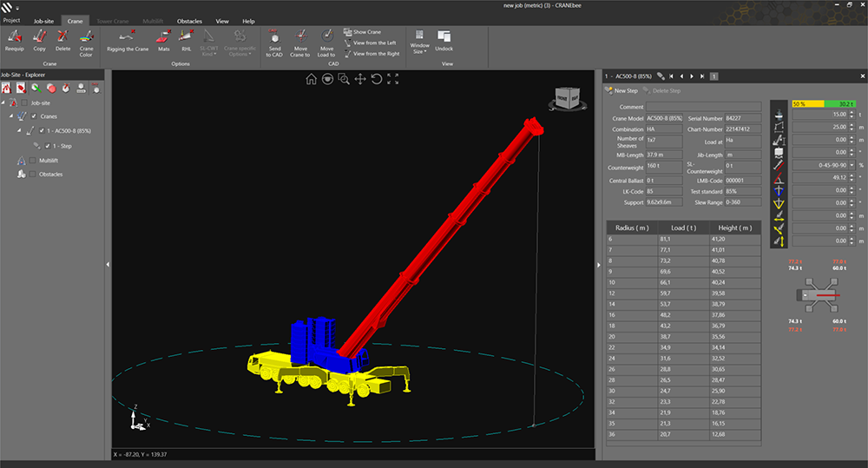The height and width of the screenshot is (468, 868).
Task: Open Rigging the Crane option
Action: 128,41
